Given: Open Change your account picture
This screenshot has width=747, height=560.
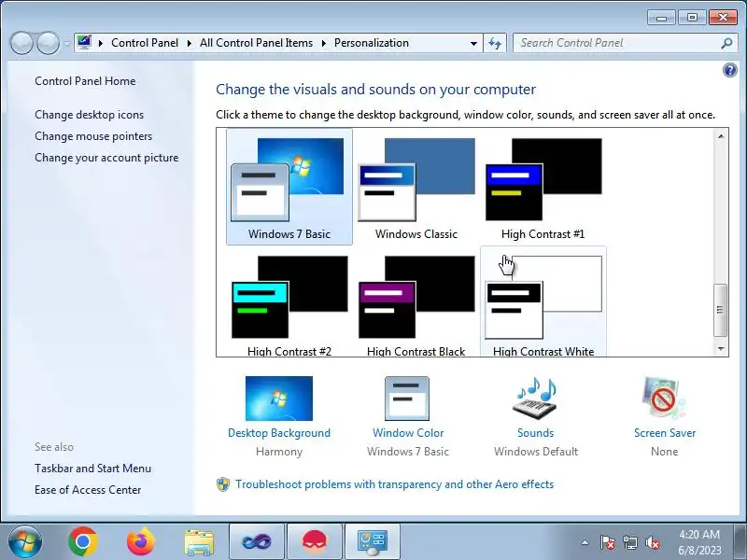Looking at the screenshot, I should (x=106, y=158).
